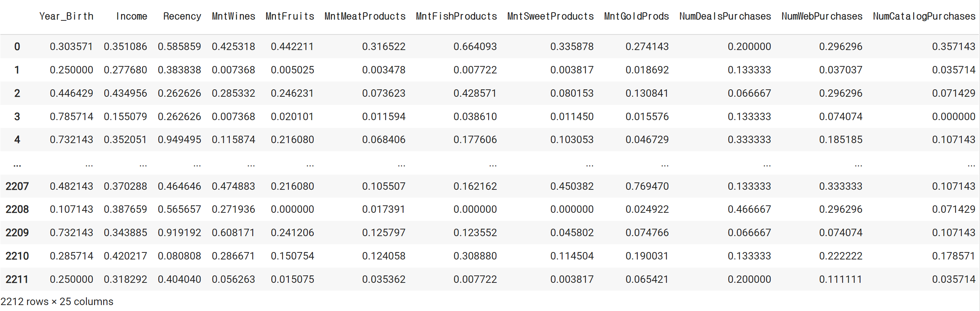Click the value 0.303571 in Year_Birth
This screenshot has height=311, width=980.
point(71,46)
